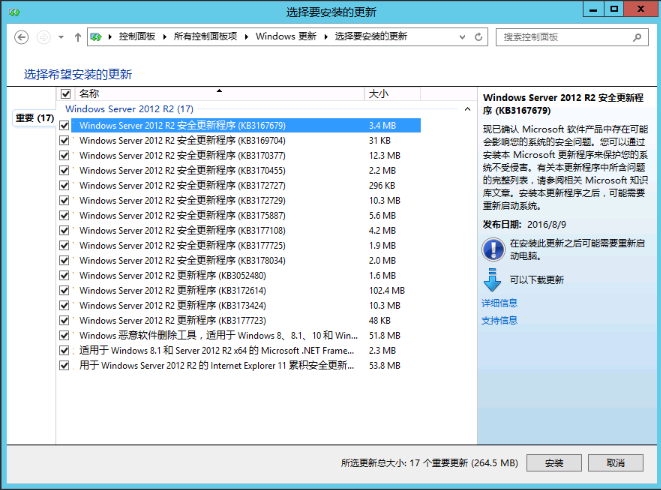Click the 取消 button
Viewport: 661px width, 490px height.
[x=615, y=463]
